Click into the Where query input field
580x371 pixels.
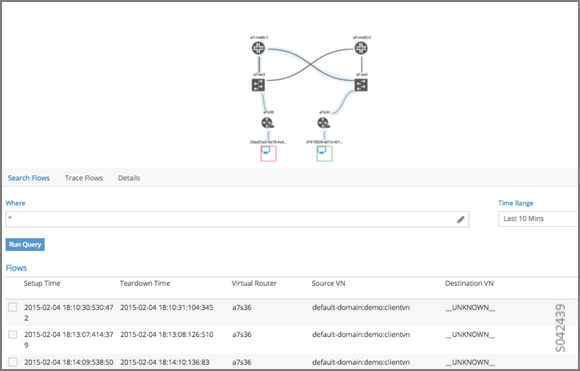pos(237,219)
